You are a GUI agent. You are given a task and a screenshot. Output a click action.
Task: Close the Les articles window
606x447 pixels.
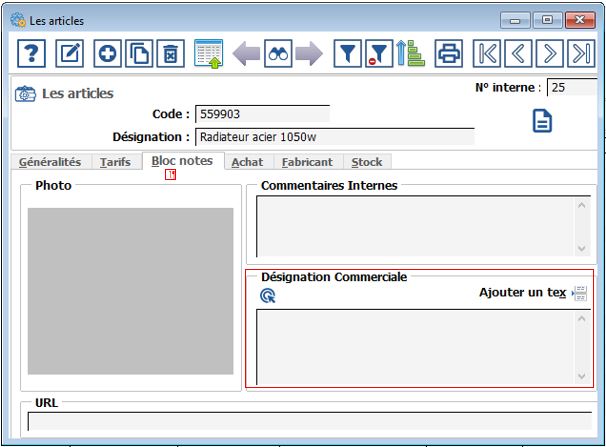click(580, 20)
